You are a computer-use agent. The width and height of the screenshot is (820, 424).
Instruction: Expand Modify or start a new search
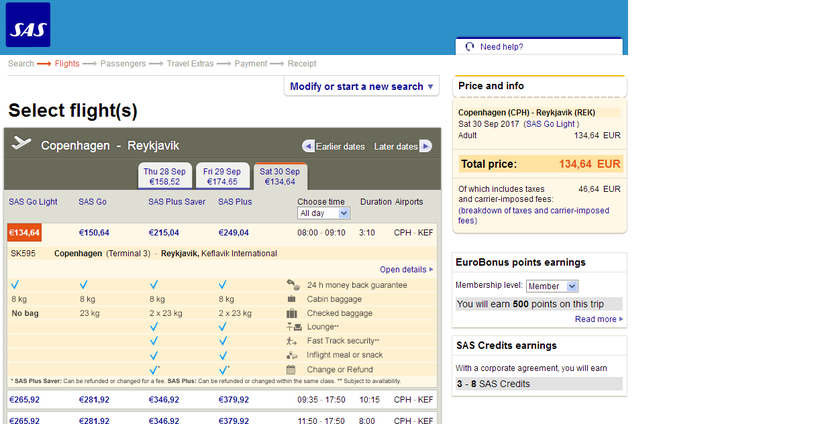[x=362, y=87]
